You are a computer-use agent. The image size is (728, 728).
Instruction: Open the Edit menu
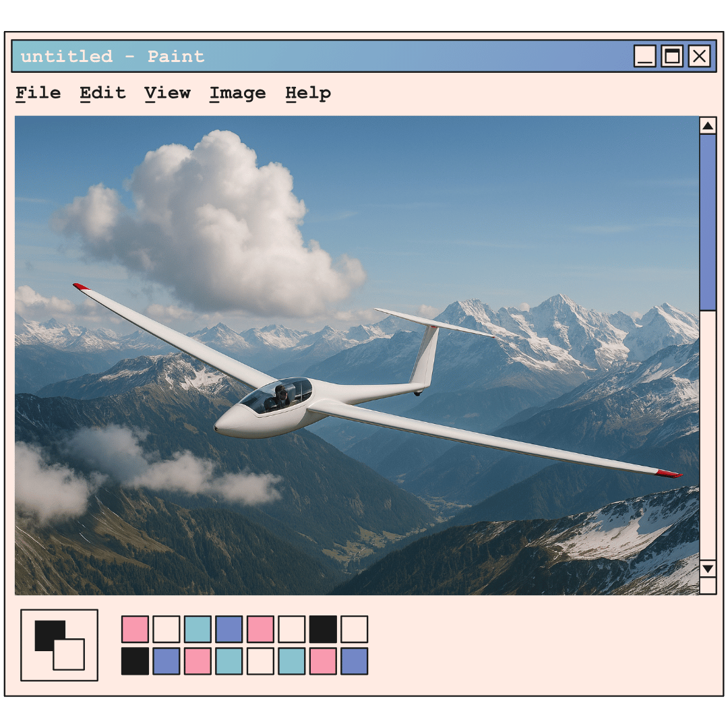(x=102, y=93)
